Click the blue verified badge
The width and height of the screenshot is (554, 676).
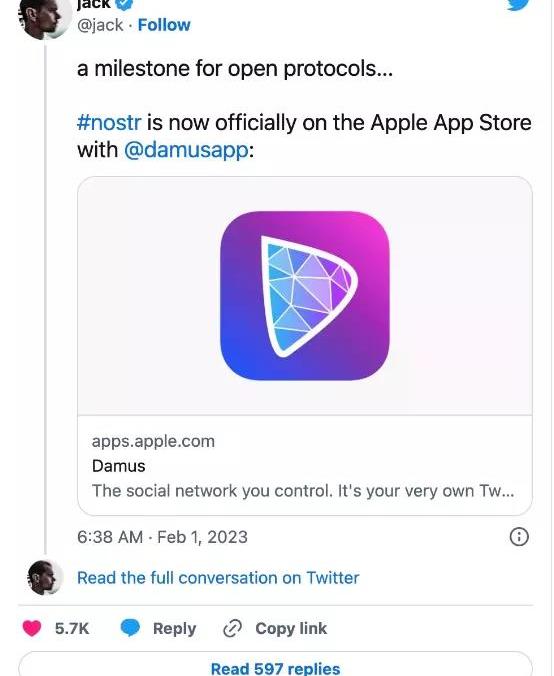125,5
